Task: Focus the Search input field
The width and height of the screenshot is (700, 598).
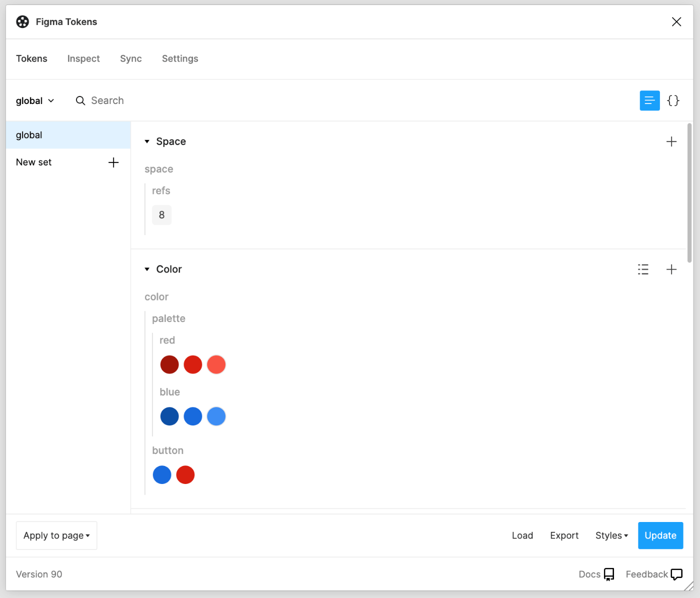Action: (x=107, y=100)
